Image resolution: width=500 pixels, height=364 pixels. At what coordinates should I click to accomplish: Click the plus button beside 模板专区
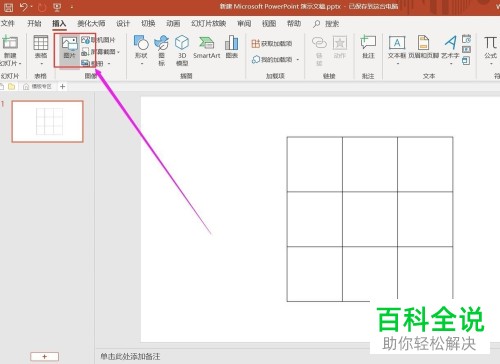[62, 87]
